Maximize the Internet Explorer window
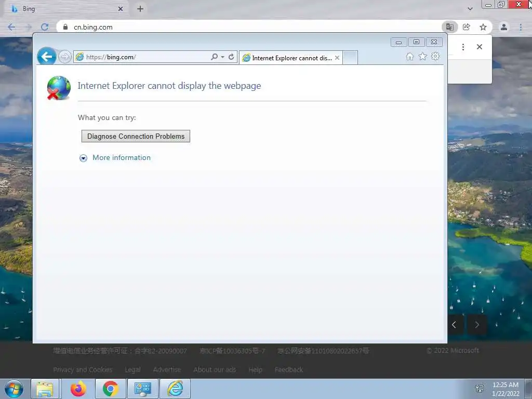The image size is (532, 399). pyautogui.click(x=416, y=42)
